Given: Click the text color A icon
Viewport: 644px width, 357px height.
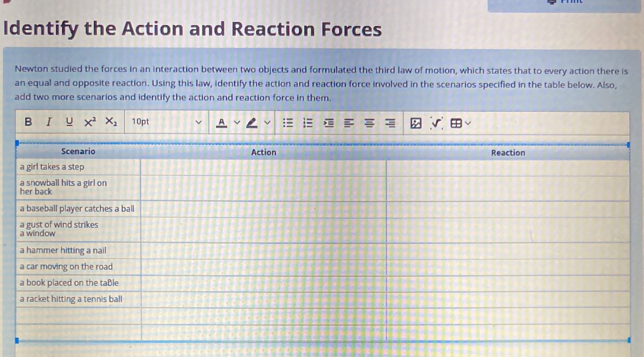Looking at the screenshot, I should tap(221, 123).
